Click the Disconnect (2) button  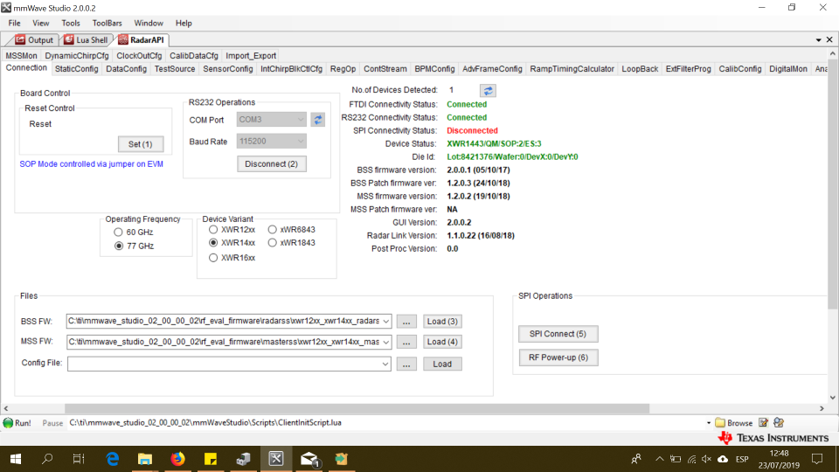pyautogui.click(x=271, y=164)
